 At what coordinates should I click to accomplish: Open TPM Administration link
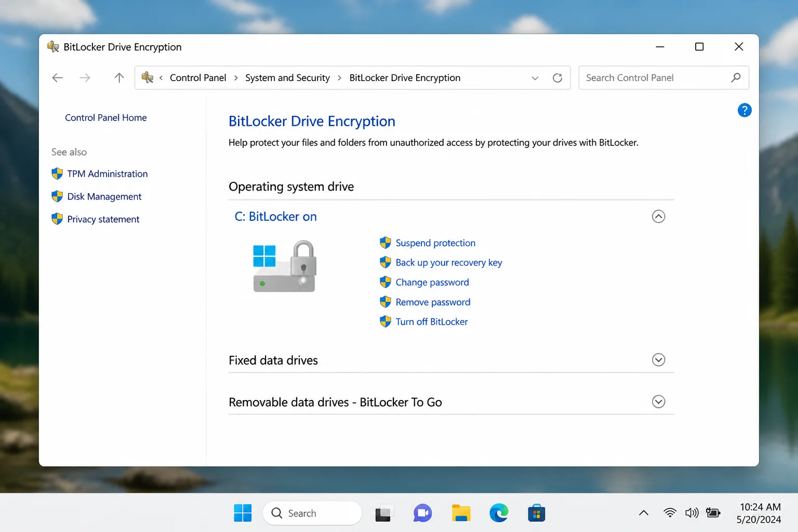[x=108, y=174]
